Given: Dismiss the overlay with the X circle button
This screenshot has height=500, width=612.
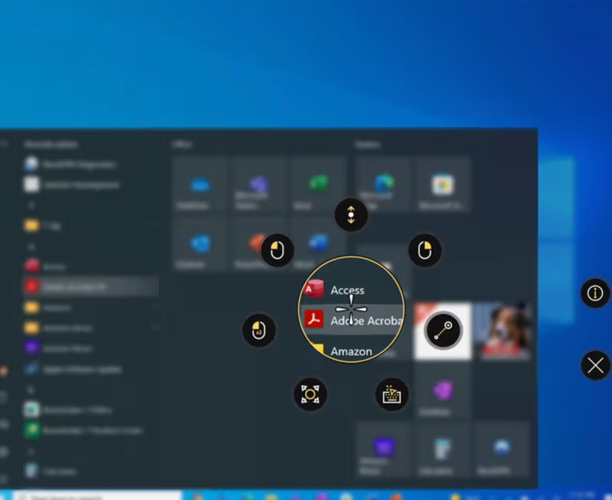Looking at the screenshot, I should coord(595,365).
